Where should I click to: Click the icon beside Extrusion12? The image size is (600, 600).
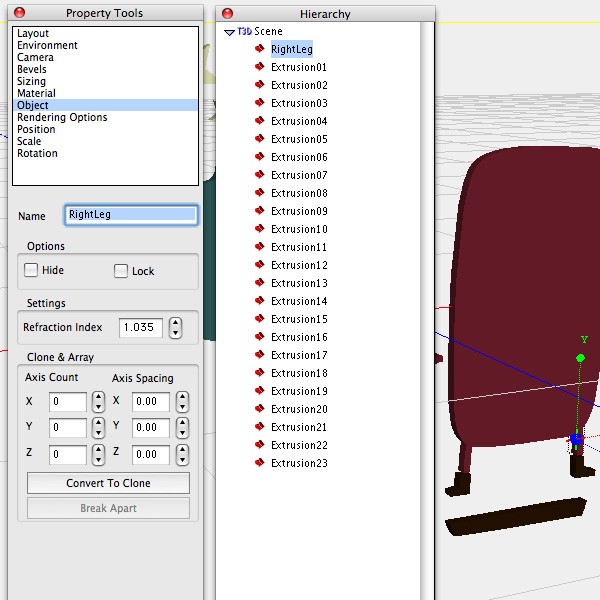coord(259,265)
